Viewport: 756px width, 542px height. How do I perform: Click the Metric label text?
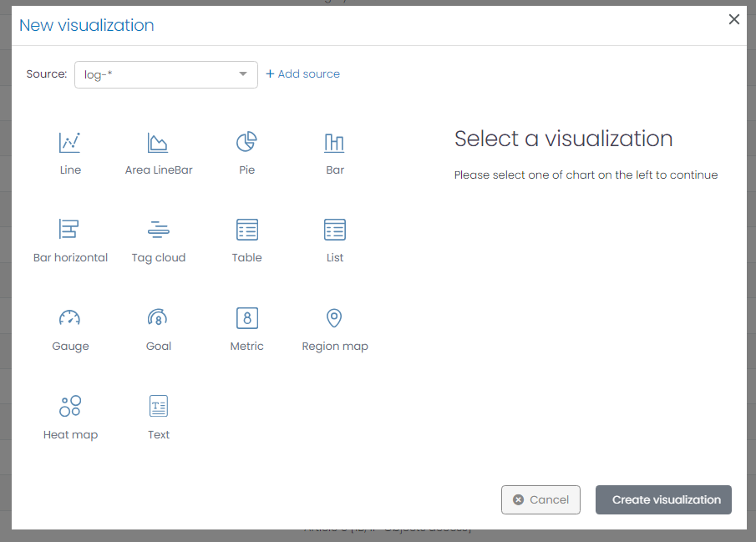point(247,346)
